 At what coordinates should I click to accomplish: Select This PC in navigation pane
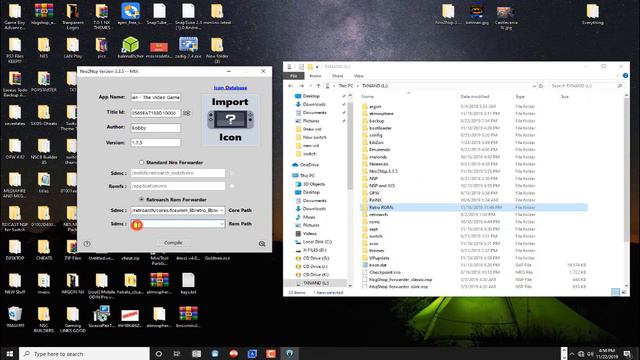pyautogui.click(x=307, y=176)
